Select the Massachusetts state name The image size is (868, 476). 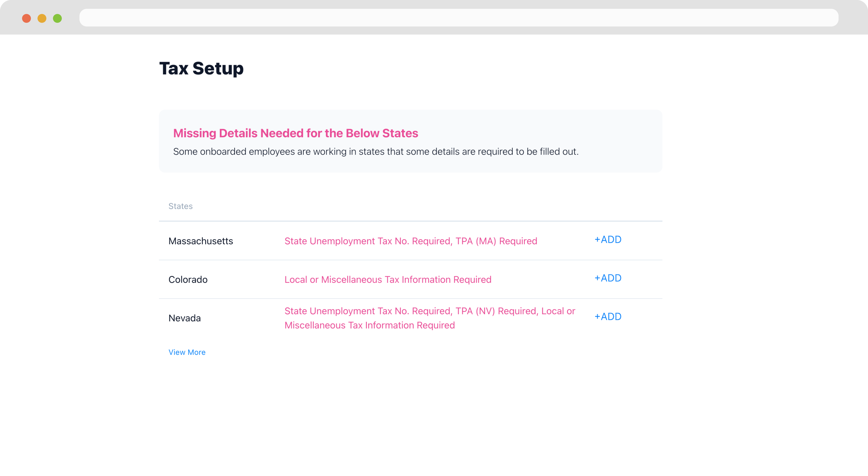click(x=200, y=241)
